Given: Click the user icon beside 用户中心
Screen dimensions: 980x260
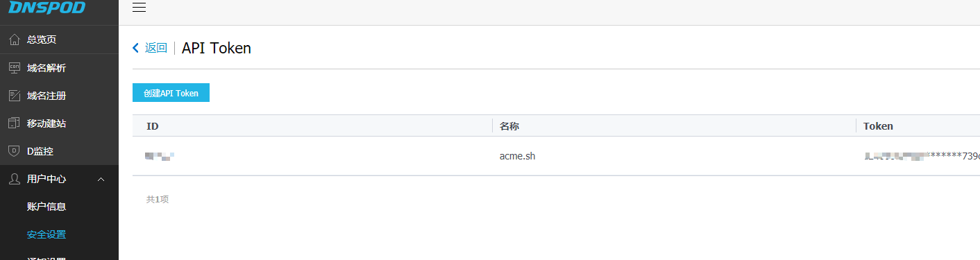Looking at the screenshot, I should (x=14, y=179).
